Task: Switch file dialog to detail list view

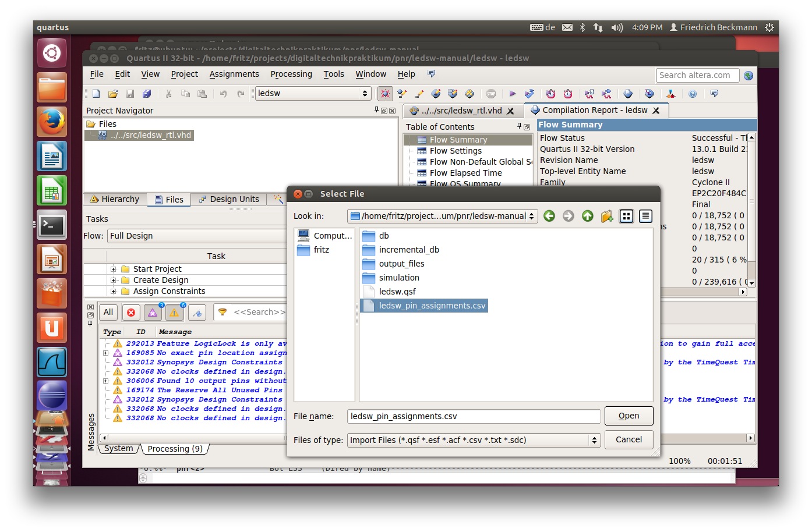Action: [x=645, y=217]
